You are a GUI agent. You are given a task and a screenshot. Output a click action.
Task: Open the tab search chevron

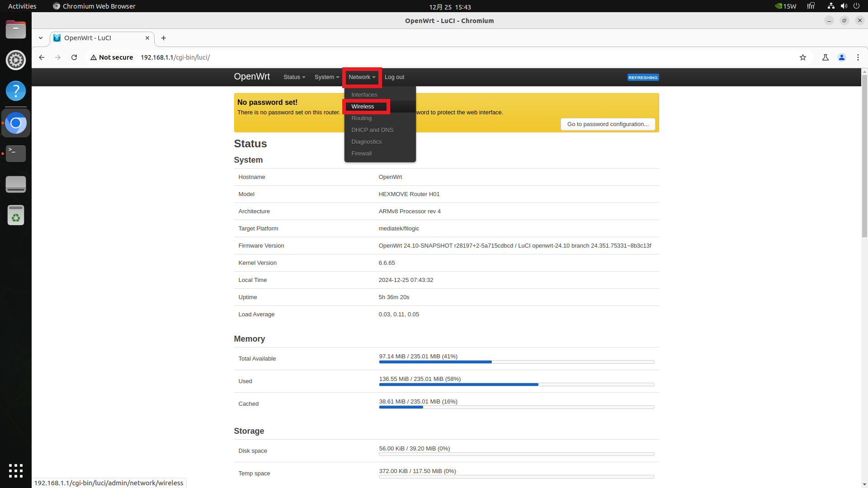(41, 38)
